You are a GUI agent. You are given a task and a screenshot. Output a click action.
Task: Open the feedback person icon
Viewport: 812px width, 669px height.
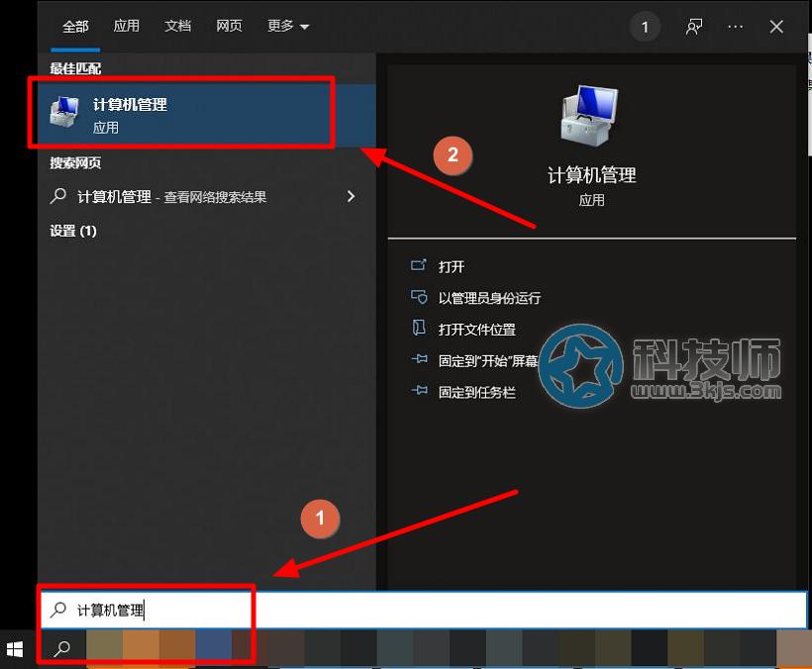point(694,27)
